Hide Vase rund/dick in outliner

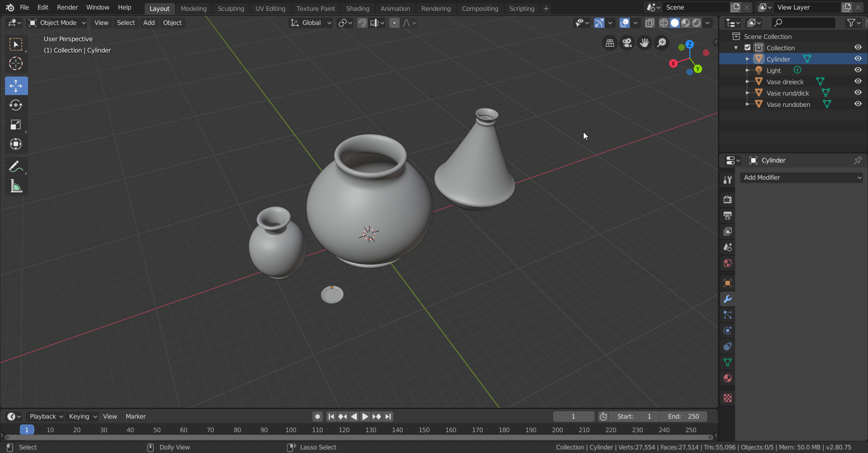tap(858, 93)
